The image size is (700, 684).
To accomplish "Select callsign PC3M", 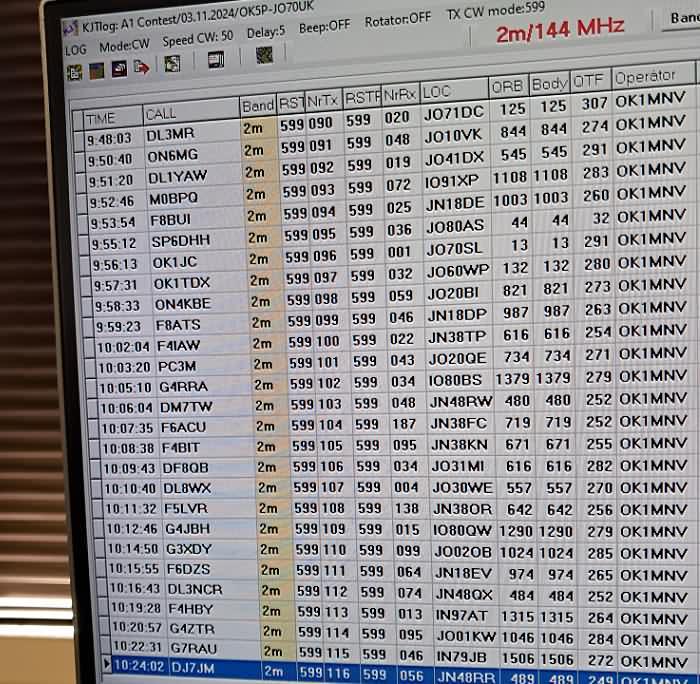I will click(x=177, y=367).
